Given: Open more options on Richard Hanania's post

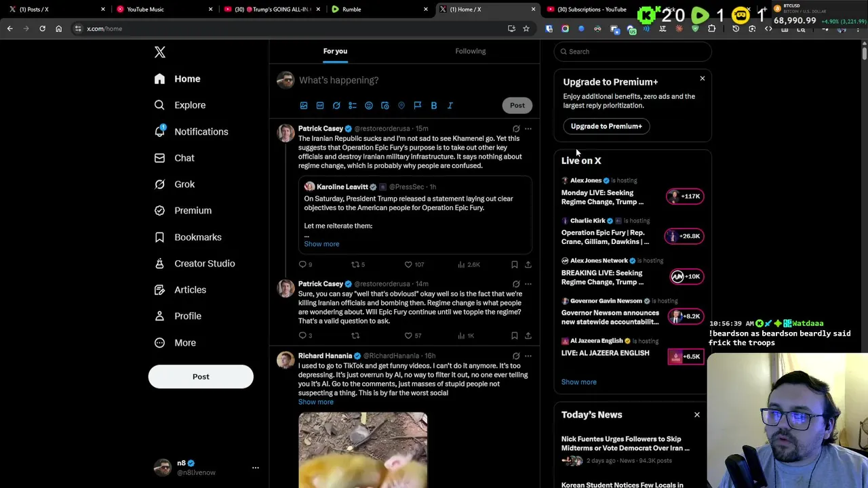Looking at the screenshot, I should click(x=528, y=356).
